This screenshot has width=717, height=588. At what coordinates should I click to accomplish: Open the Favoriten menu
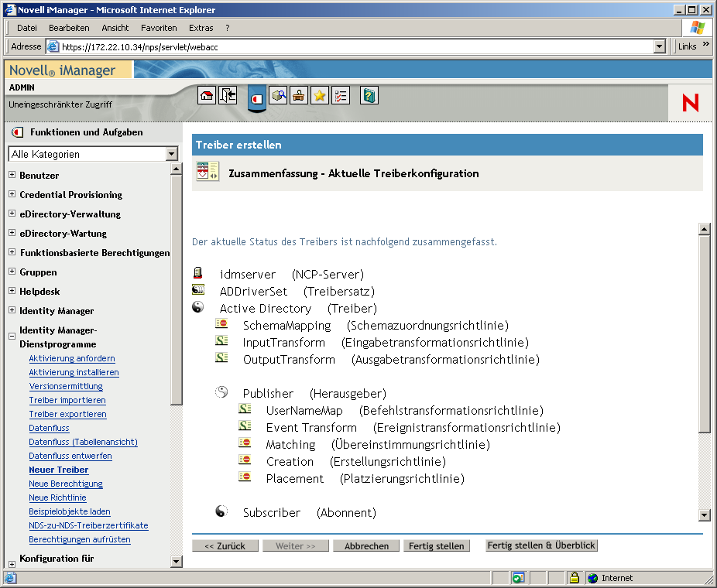(159, 27)
